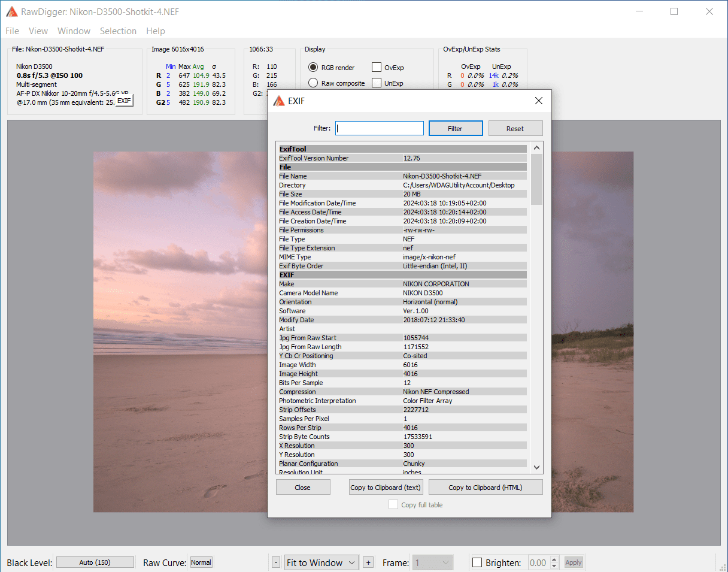Toggle the Brighten checkbox
Viewport: 728px width, 572px height.
point(477,562)
